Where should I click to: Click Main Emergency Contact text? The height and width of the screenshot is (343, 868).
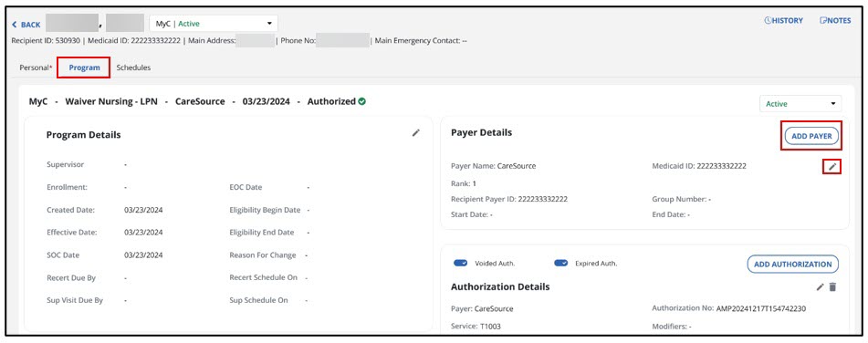tap(421, 40)
